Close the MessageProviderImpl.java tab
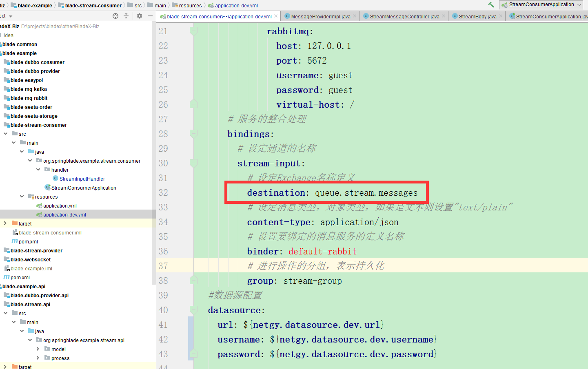The width and height of the screenshot is (588, 369). pyautogui.click(x=355, y=16)
